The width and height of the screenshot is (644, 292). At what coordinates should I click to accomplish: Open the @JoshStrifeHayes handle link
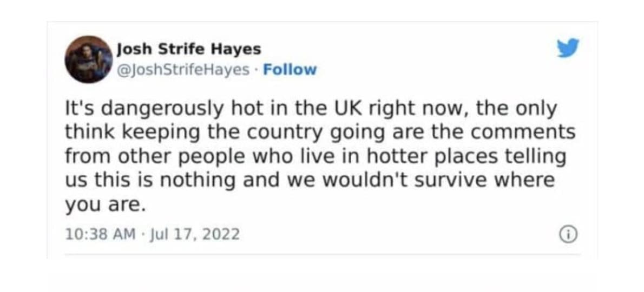click(184, 70)
